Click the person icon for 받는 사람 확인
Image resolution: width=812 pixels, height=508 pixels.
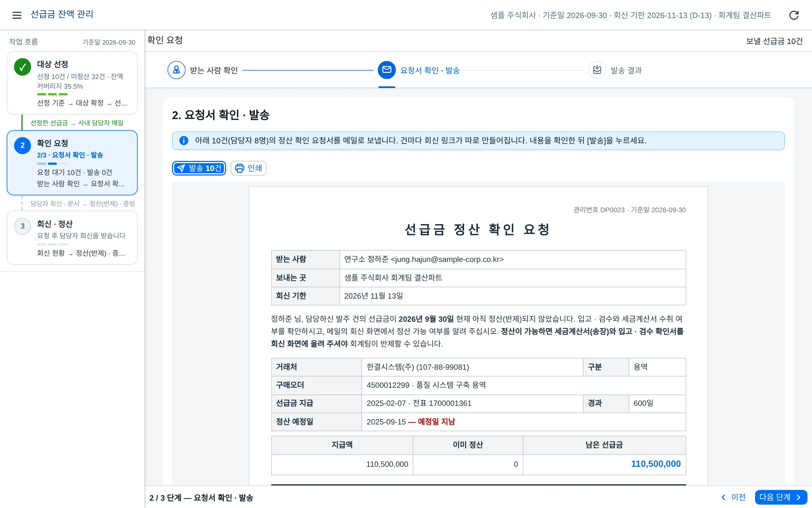point(176,70)
